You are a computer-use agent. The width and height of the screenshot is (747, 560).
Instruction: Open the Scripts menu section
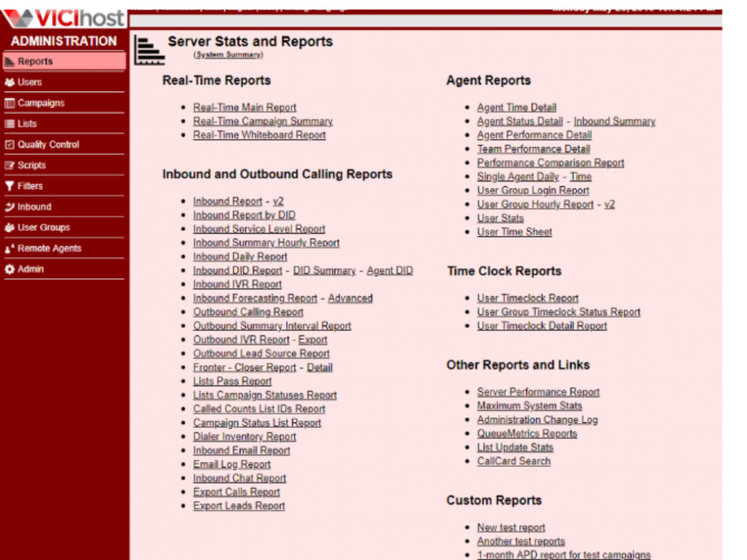(64, 165)
